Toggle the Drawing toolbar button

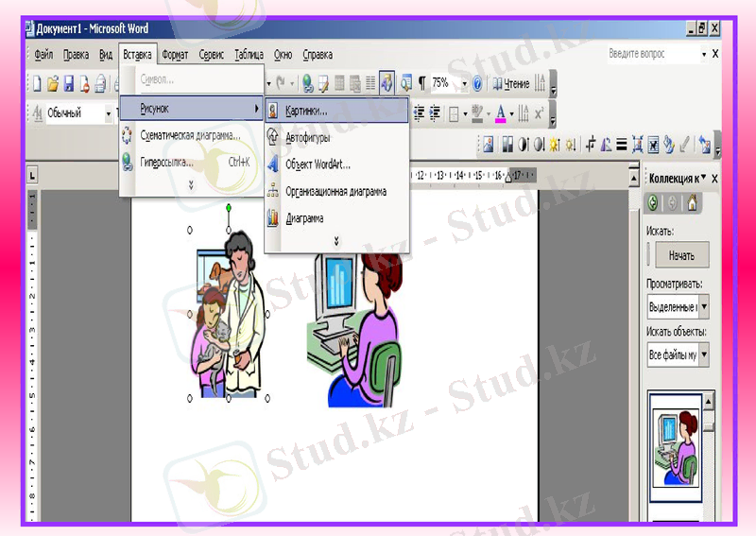(387, 84)
